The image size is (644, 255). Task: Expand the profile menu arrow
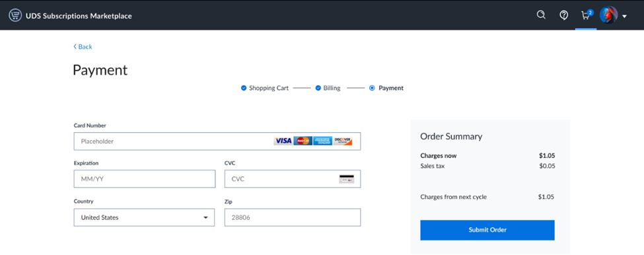(x=624, y=17)
